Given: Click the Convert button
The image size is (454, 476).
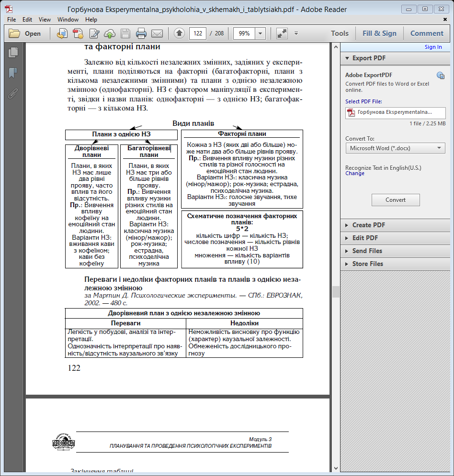Looking at the screenshot, I should (396, 200).
